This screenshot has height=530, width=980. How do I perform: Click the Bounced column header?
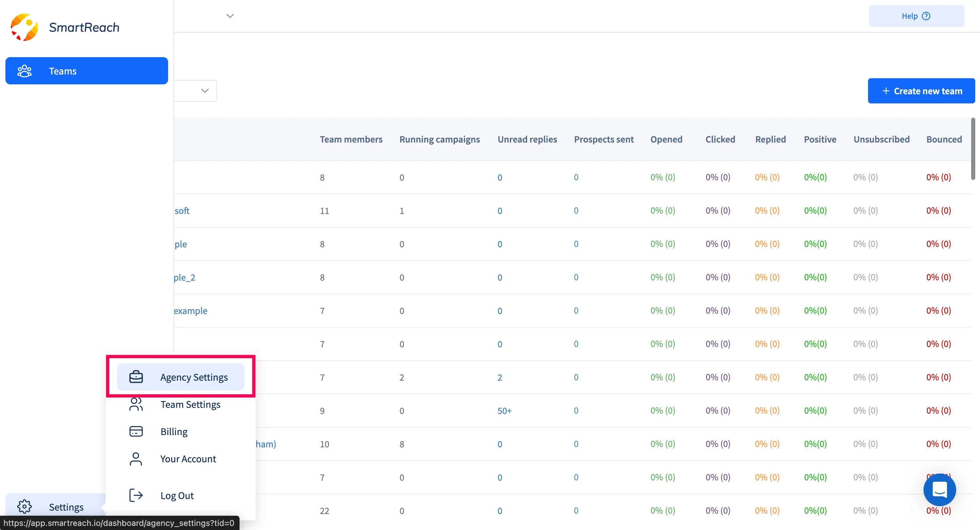pos(944,139)
